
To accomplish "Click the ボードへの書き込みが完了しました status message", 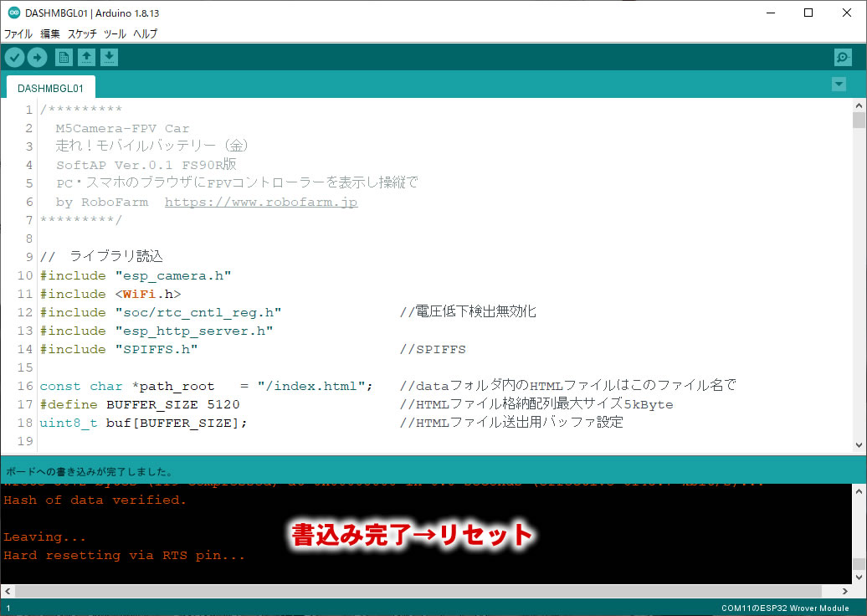I will pyautogui.click(x=89, y=472).
